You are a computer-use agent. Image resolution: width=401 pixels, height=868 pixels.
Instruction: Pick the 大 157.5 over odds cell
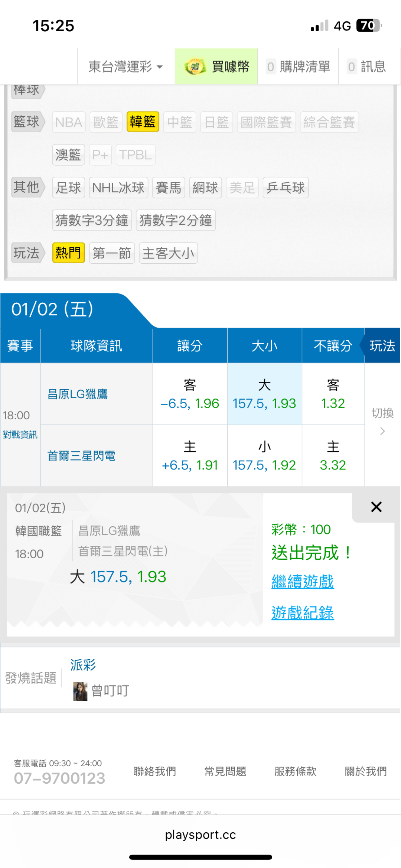point(264,394)
